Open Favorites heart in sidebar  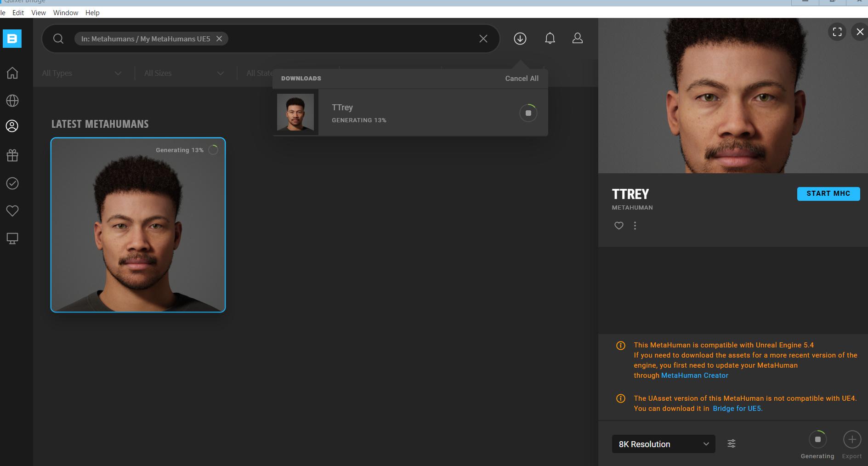pyautogui.click(x=12, y=211)
